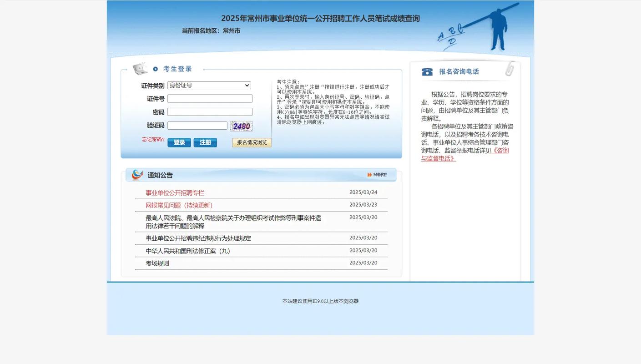The image size is (641, 364).
Task: Click the blue arrow bullet before 考生登录
Action: pos(155,68)
